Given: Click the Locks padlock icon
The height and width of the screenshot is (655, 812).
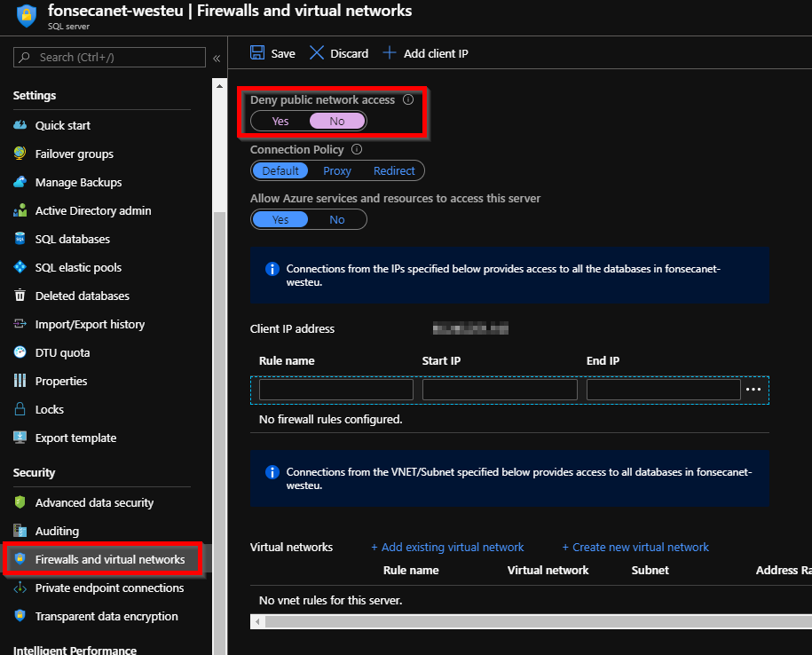Looking at the screenshot, I should pos(20,409).
